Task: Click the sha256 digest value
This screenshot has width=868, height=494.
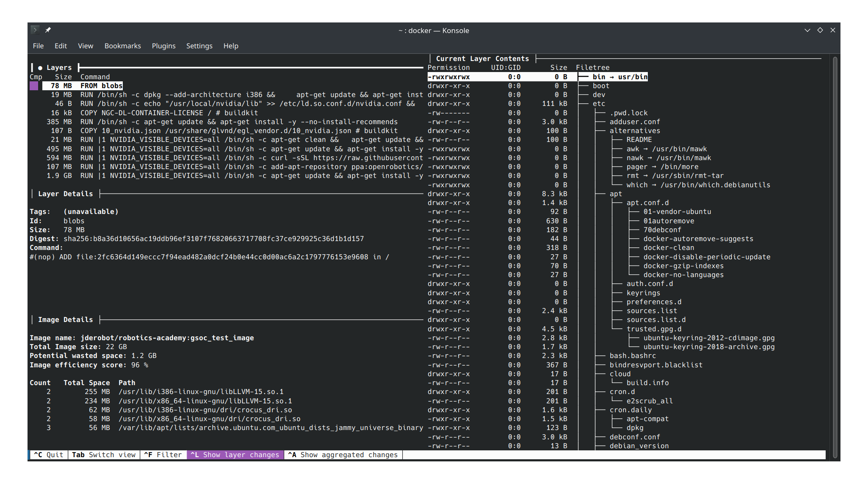Action: click(214, 239)
